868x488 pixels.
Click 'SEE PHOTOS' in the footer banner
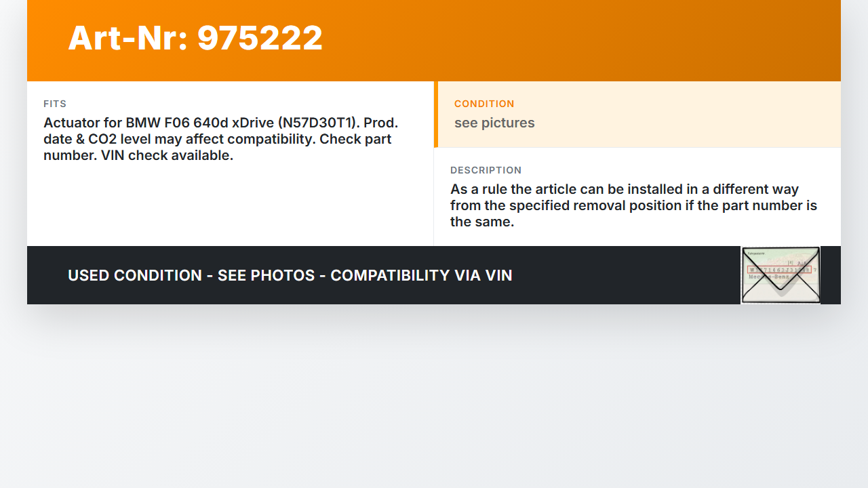coord(267,275)
